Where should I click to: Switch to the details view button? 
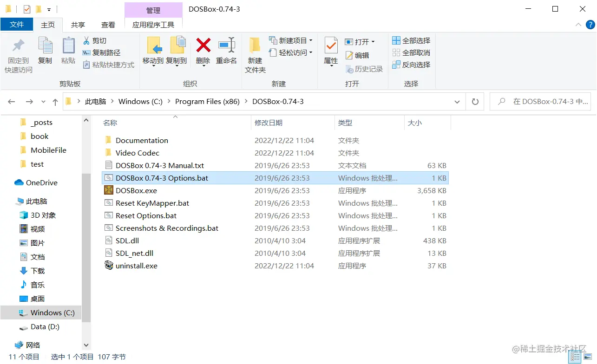[575, 357]
